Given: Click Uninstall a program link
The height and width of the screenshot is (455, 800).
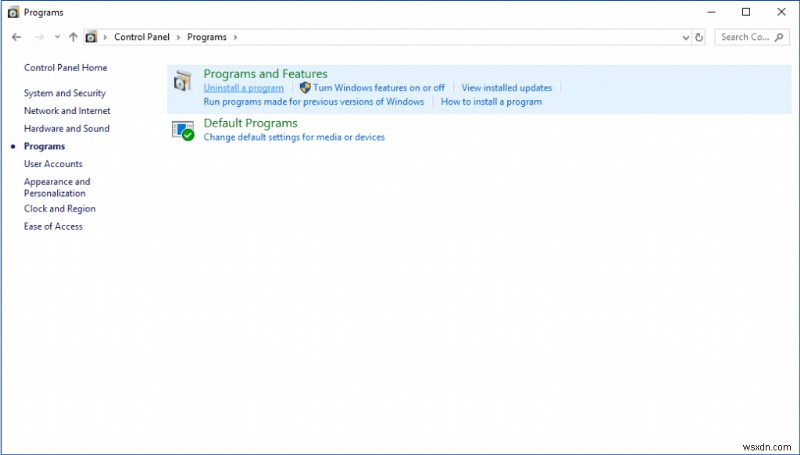Looking at the screenshot, I should pyautogui.click(x=243, y=88).
